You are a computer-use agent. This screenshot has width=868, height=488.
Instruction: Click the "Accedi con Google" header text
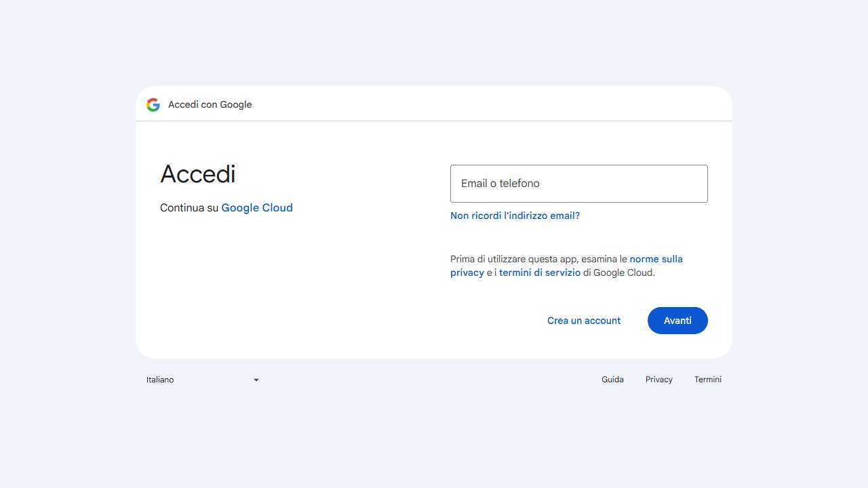click(210, 104)
